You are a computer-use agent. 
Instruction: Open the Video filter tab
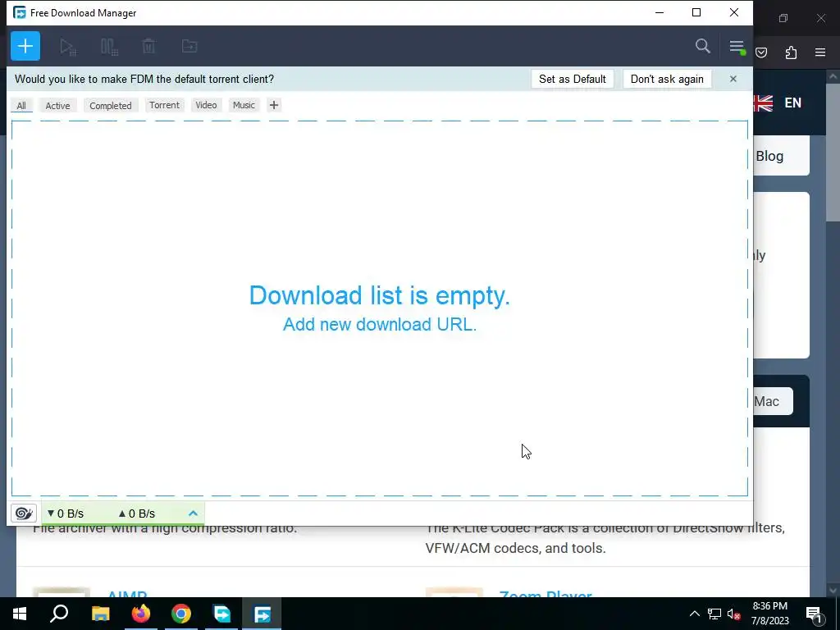tap(206, 105)
